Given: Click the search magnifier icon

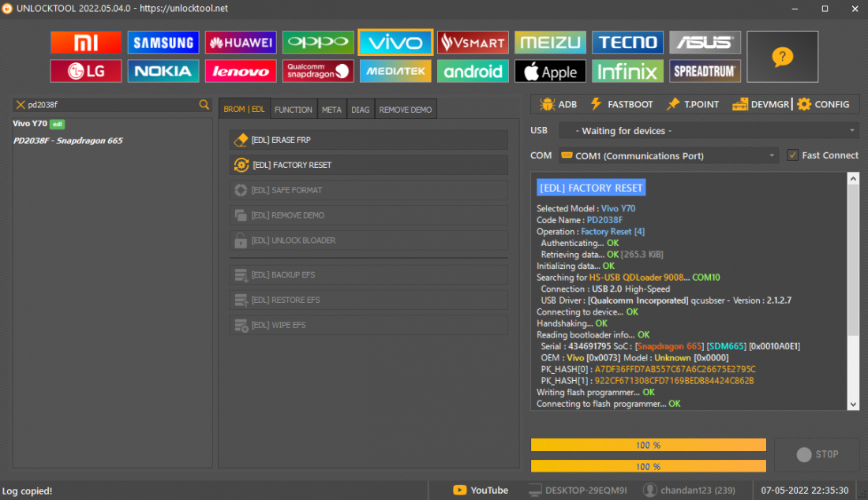Looking at the screenshot, I should 204,105.
